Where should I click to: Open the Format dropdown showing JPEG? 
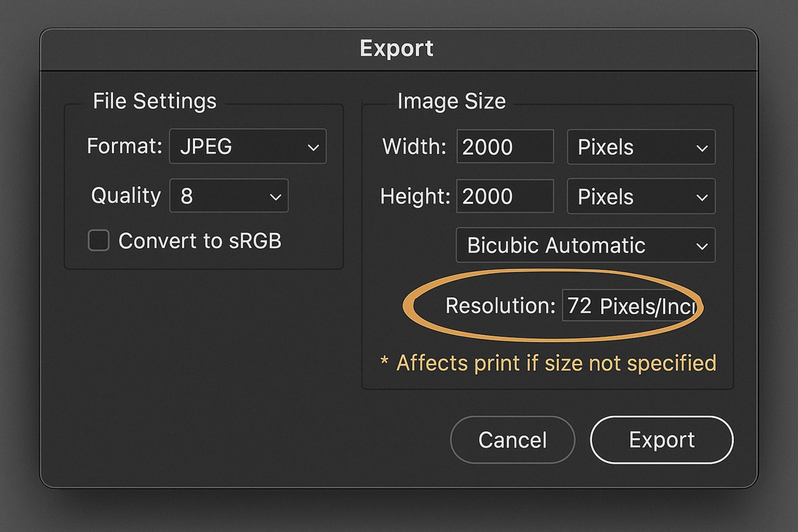[247, 147]
